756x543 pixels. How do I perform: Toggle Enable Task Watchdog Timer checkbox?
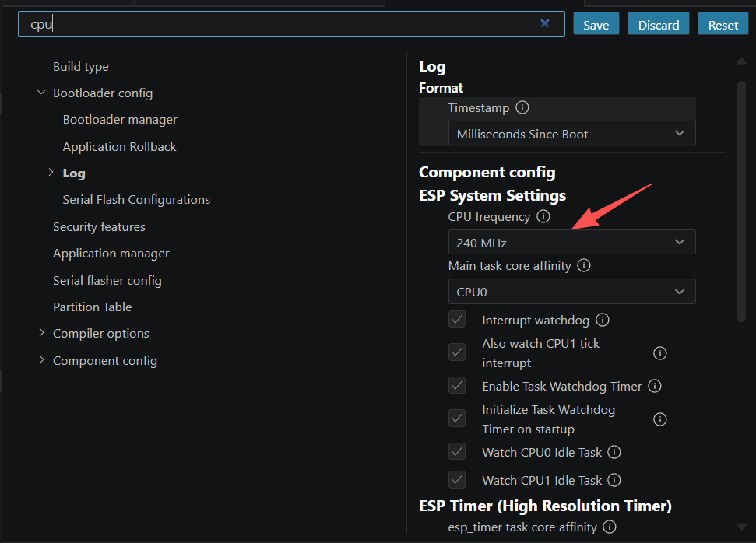point(457,385)
